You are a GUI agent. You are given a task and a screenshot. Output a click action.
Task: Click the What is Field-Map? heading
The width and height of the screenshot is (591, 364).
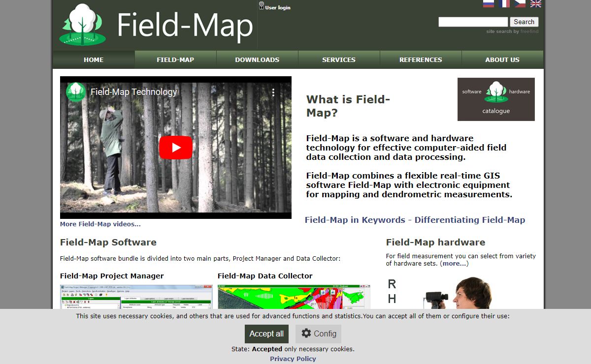(x=348, y=106)
